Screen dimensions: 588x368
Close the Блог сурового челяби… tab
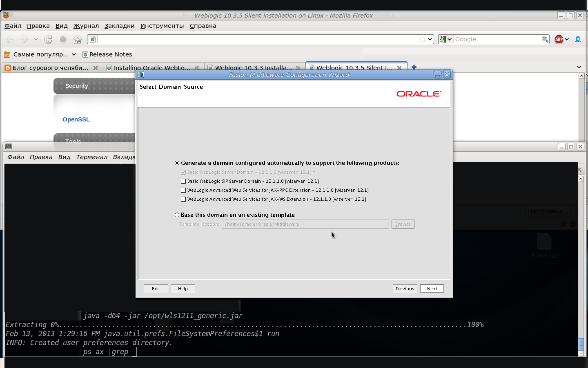[96, 68]
